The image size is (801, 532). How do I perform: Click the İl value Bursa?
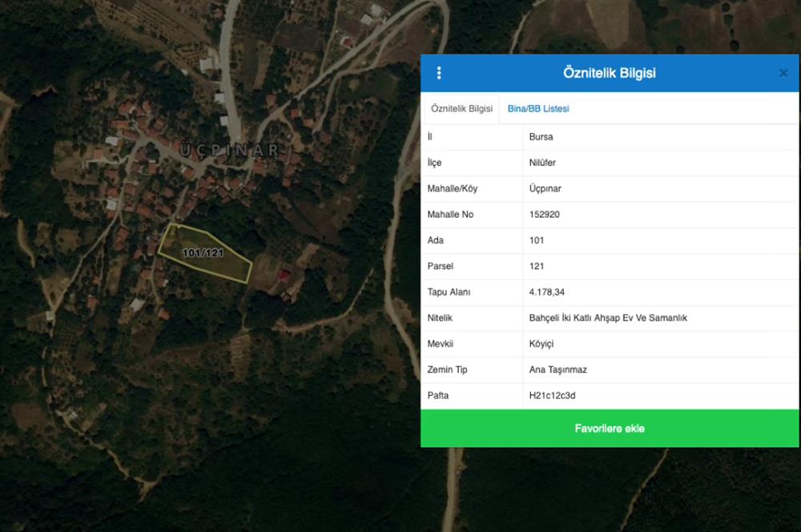tap(541, 137)
